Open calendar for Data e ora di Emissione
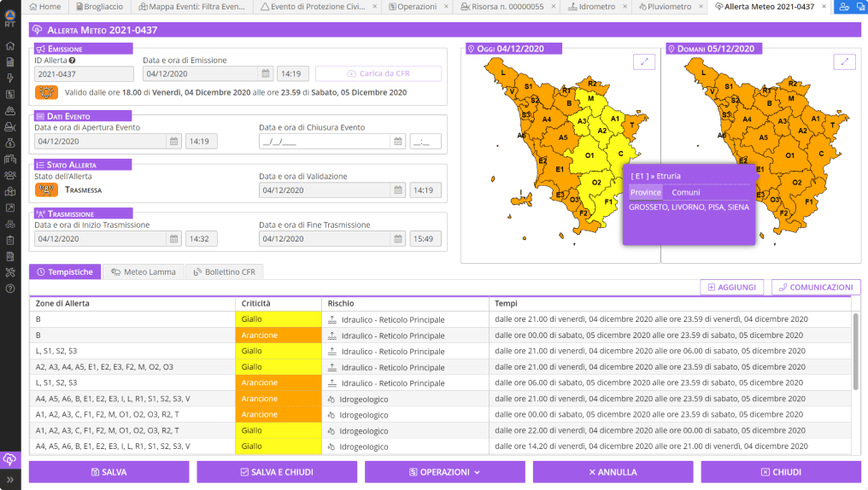868x490 pixels. coord(266,73)
